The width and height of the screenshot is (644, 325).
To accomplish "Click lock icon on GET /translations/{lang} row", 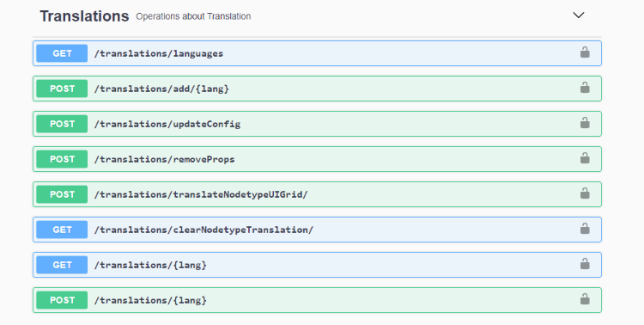I will (585, 264).
